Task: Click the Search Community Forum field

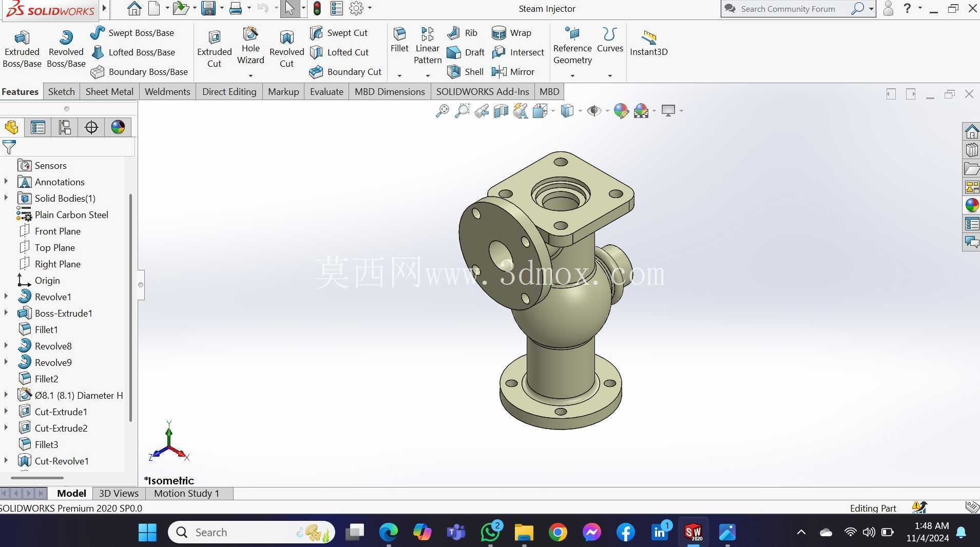Action: pos(788,9)
